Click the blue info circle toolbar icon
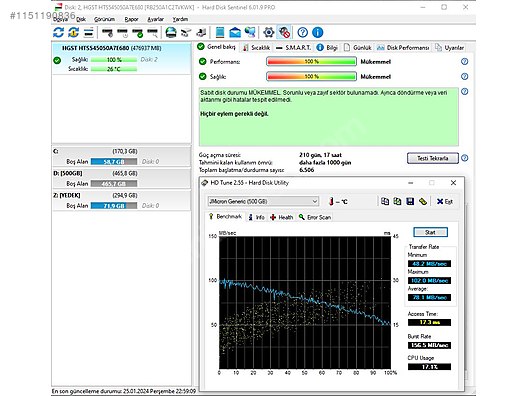 [318, 32]
